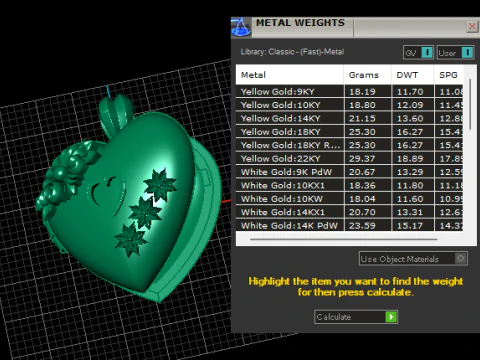Close the Metal Weights panel
Viewport: 480px width, 360px height.
472,26
